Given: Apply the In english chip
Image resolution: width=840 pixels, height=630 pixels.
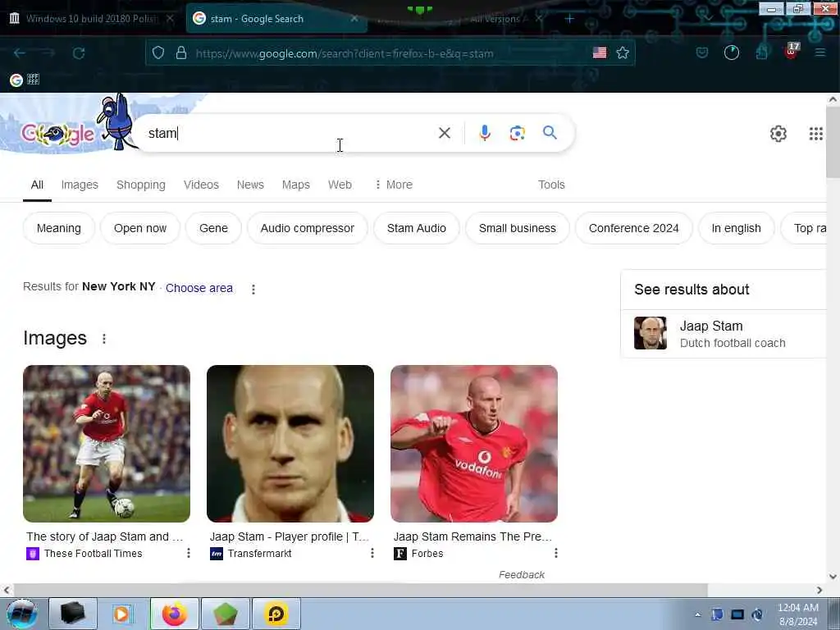Looking at the screenshot, I should [736, 228].
